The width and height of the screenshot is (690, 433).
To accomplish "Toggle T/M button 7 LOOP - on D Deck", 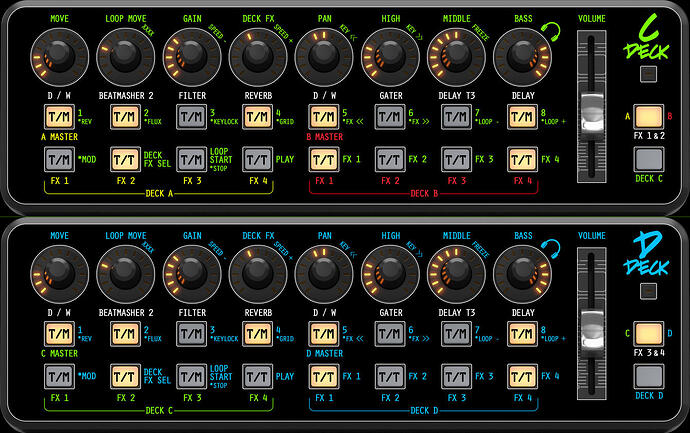I will [456, 334].
